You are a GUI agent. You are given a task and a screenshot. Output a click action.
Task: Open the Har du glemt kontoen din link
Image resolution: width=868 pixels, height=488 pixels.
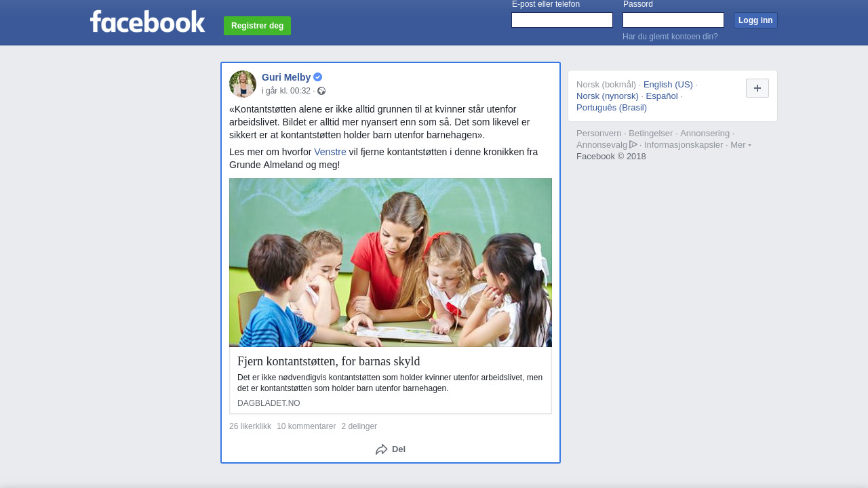pyautogui.click(x=670, y=37)
